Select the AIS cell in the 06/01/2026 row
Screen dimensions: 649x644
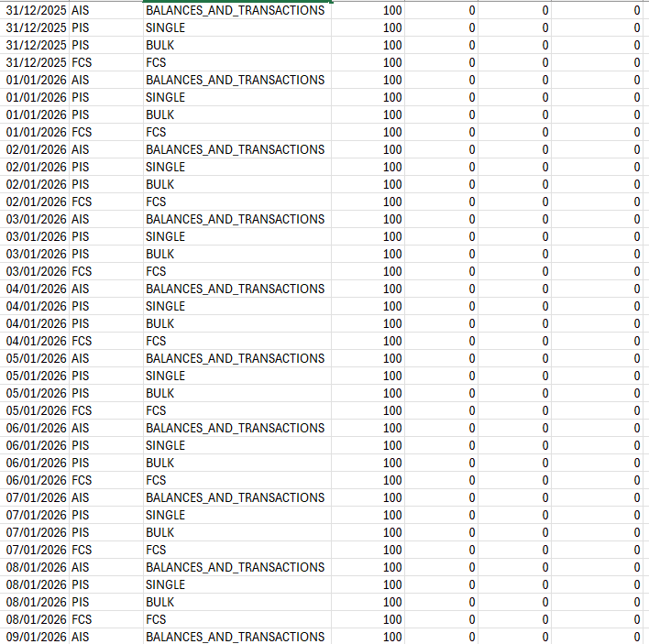click(x=81, y=428)
